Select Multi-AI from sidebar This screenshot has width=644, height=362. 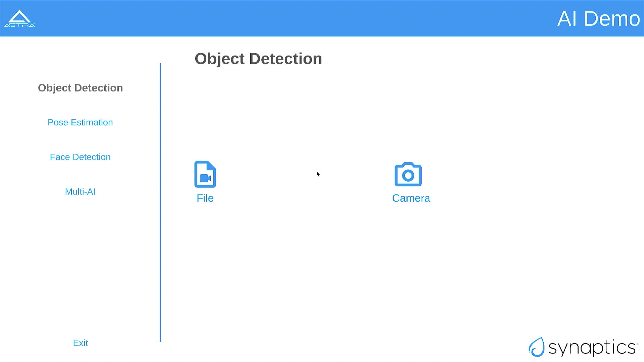point(80,192)
